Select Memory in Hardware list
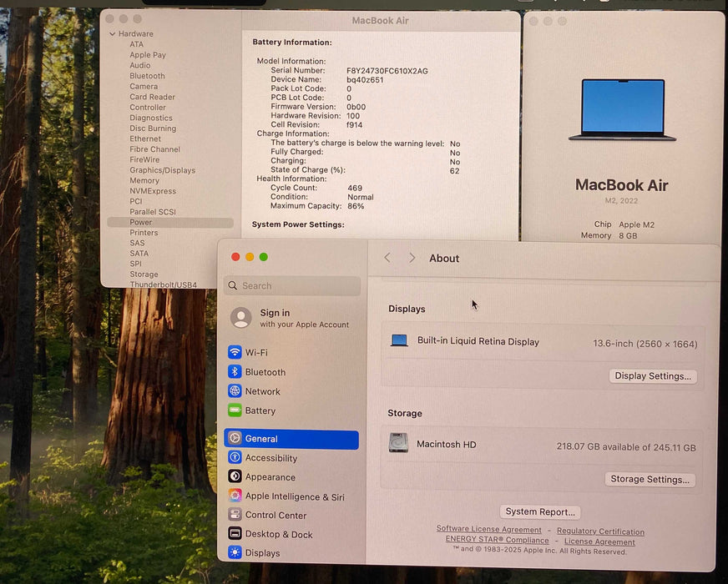This screenshot has height=584, width=728. pyautogui.click(x=144, y=180)
